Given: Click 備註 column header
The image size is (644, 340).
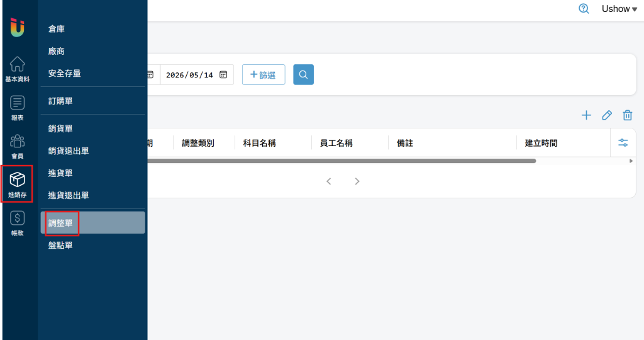Looking at the screenshot, I should (404, 143).
